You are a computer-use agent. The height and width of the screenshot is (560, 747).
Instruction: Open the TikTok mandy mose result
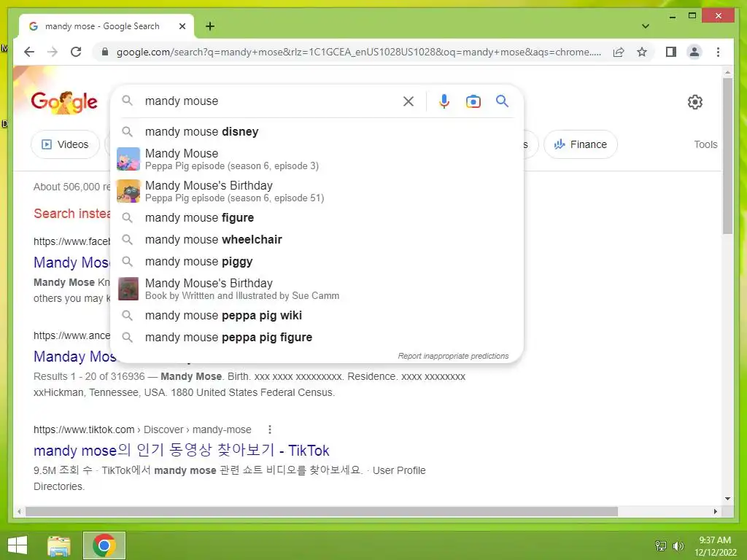tap(181, 450)
